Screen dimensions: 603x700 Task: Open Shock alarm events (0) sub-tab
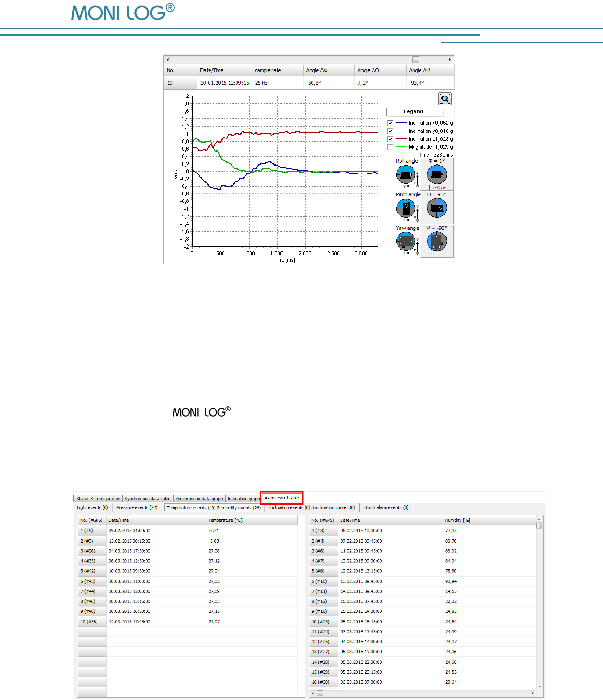(386, 507)
